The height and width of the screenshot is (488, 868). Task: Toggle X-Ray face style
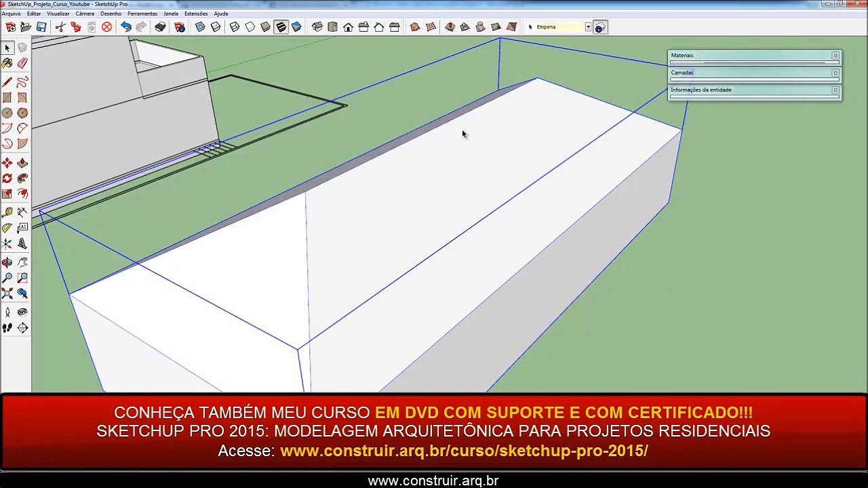point(200,27)
